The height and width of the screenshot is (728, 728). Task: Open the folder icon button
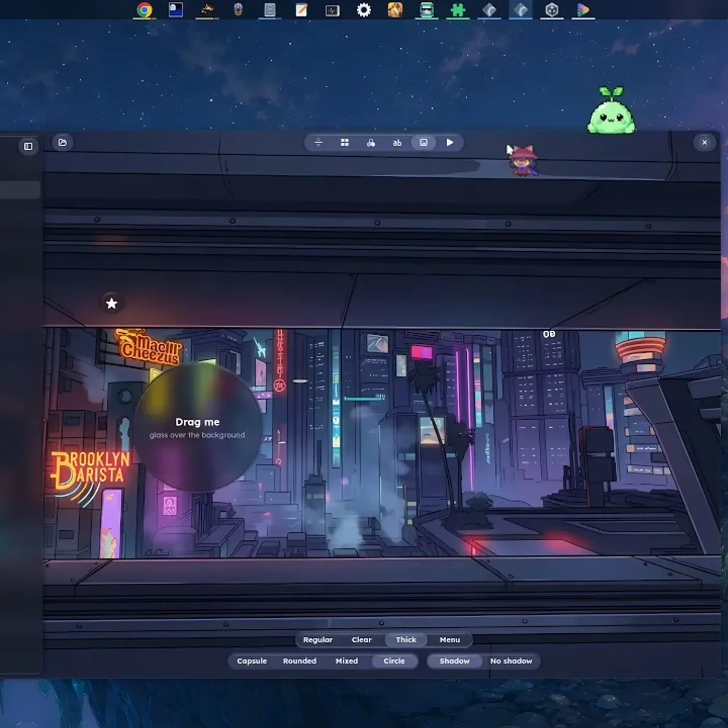click(x=62, y=142)
